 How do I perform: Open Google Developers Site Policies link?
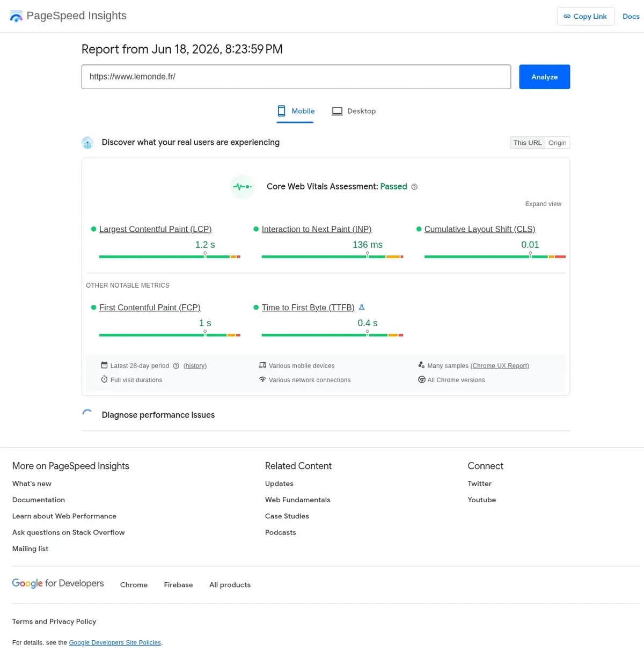click(x=115, y=642)
